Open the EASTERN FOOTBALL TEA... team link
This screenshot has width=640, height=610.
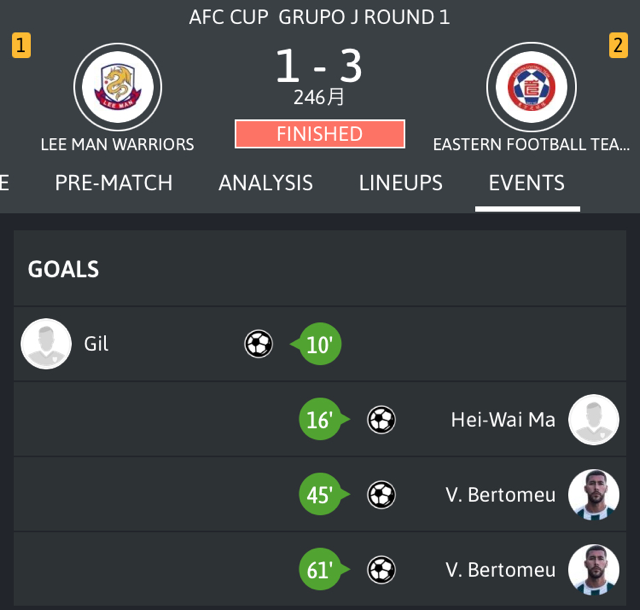point(531,145)
